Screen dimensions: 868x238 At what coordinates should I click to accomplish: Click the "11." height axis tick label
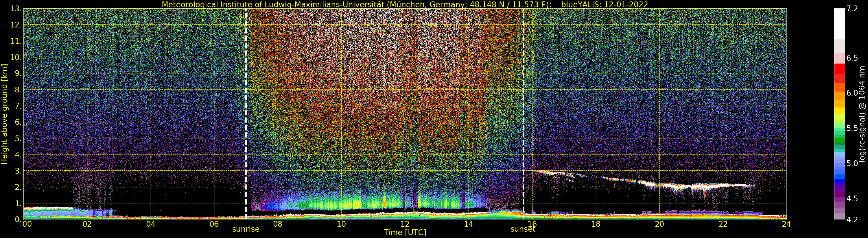coord(16,41)
